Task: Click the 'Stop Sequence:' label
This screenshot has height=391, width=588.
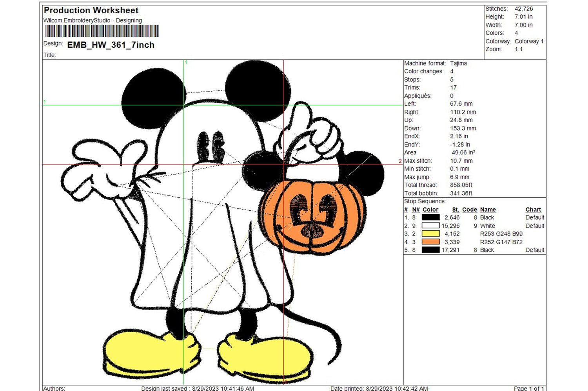Action: (x=425, y=201)
